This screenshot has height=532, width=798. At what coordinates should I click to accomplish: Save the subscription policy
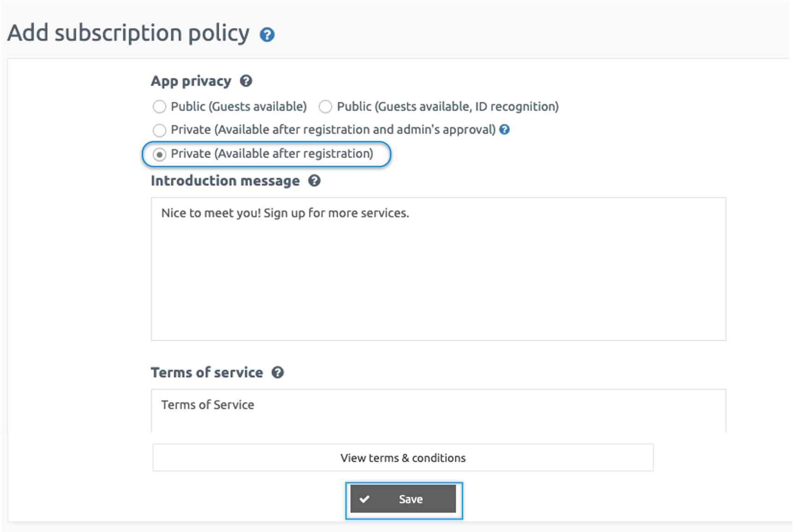403,499
